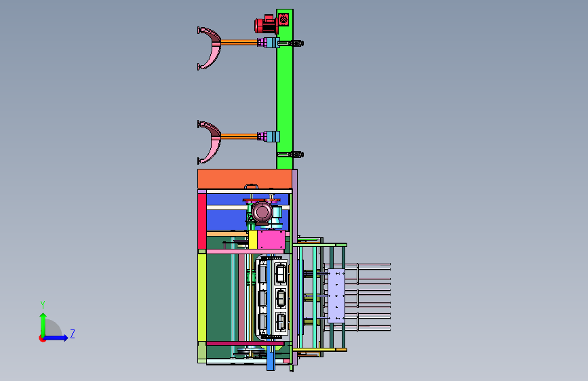Select the lavender plate with holes
Viewport: 588px width, 381px height.
pyautogui.click(x=336, y=296)
